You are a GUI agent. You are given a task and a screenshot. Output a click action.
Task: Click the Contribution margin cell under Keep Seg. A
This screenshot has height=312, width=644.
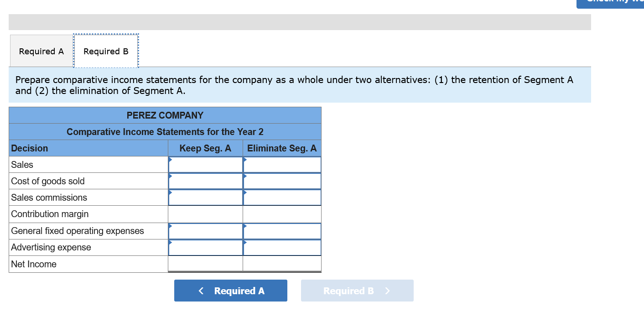pos(205,214)
